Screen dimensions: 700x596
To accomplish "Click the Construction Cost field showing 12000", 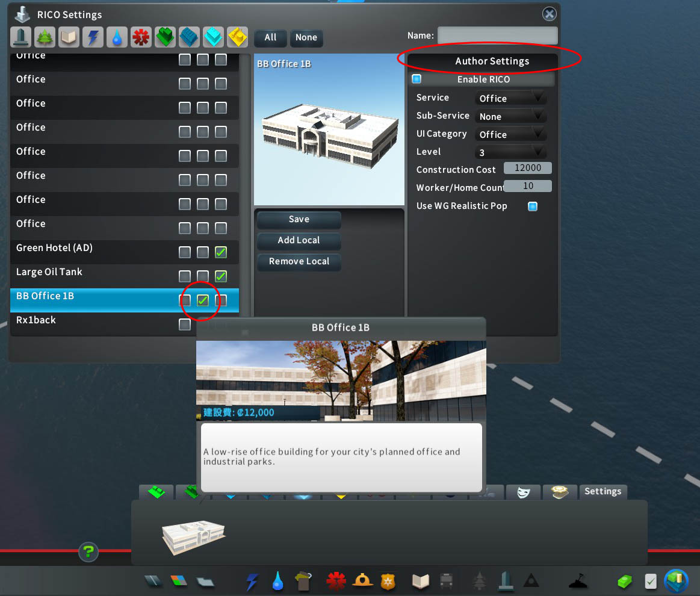I will (x=528, y=168).
